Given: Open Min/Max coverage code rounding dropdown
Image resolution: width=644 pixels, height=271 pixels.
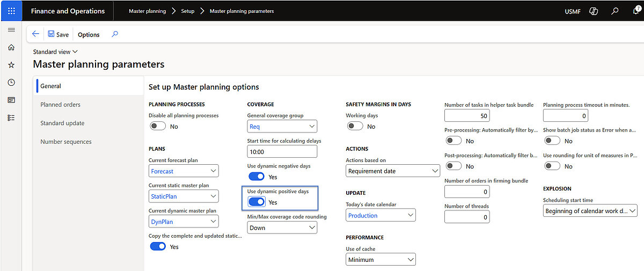Looking at the screenshot, I should click(312, 228).
